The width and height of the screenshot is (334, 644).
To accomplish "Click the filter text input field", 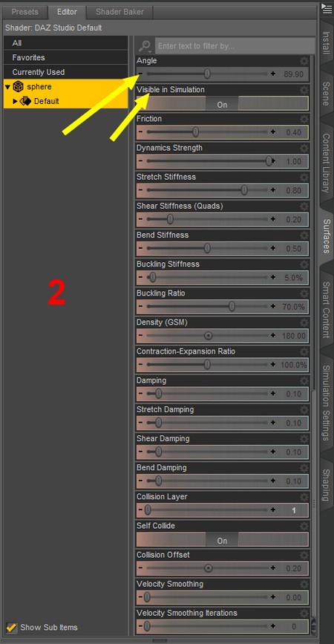I will [235, 46].
